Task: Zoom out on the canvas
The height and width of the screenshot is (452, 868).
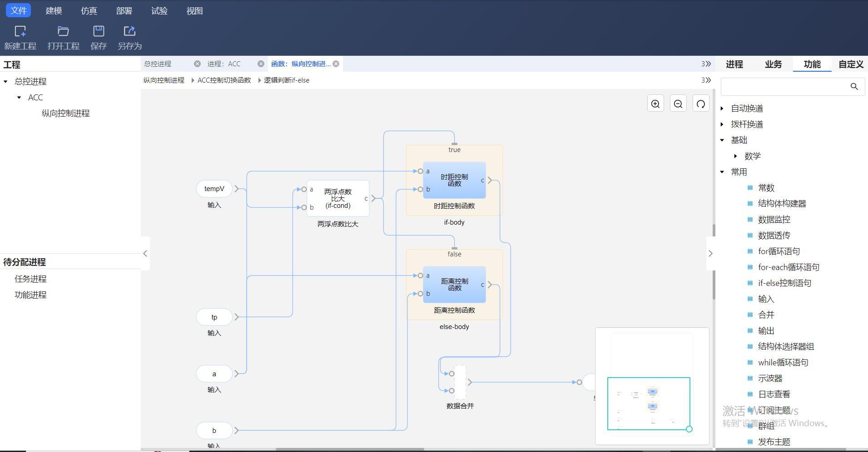Action: (678, 103)
